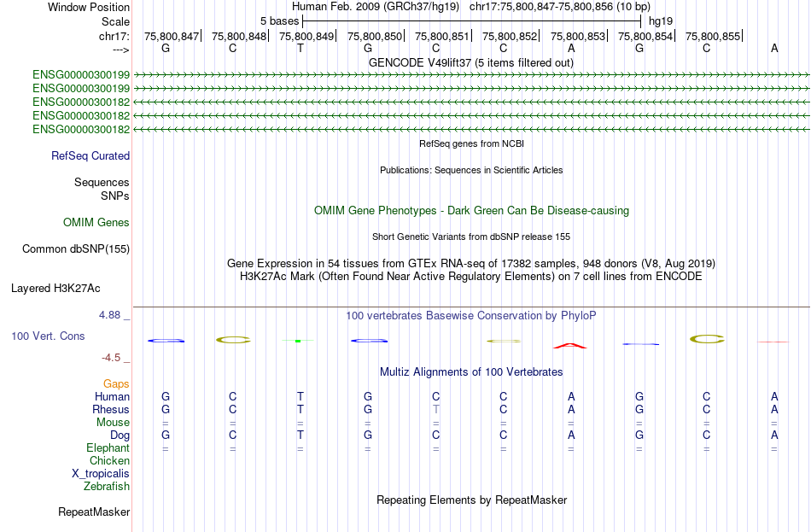Open the GTEx Gene Expression in 54 tissues title
This screenshot has width=811, height=532.
tap(471, 263)
